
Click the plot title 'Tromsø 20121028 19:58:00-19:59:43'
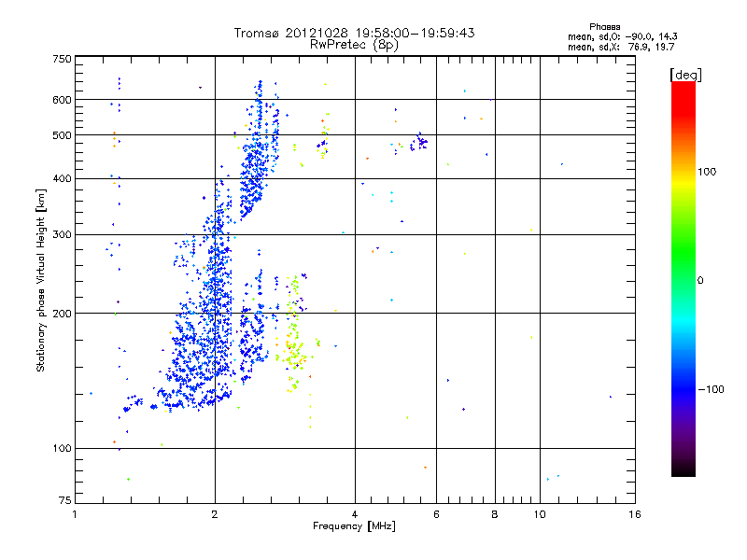click(354, 33)
